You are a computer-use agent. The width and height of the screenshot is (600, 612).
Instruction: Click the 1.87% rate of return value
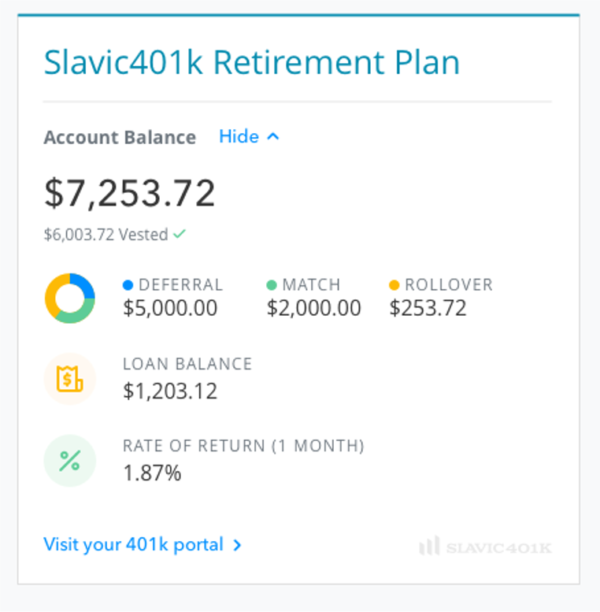tap(152, 472)
